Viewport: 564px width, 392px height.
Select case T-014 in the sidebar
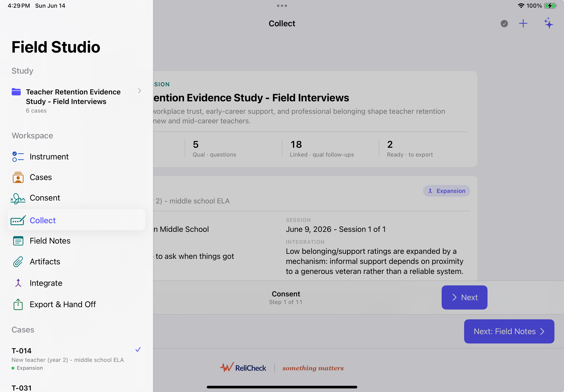click(76, 359)
